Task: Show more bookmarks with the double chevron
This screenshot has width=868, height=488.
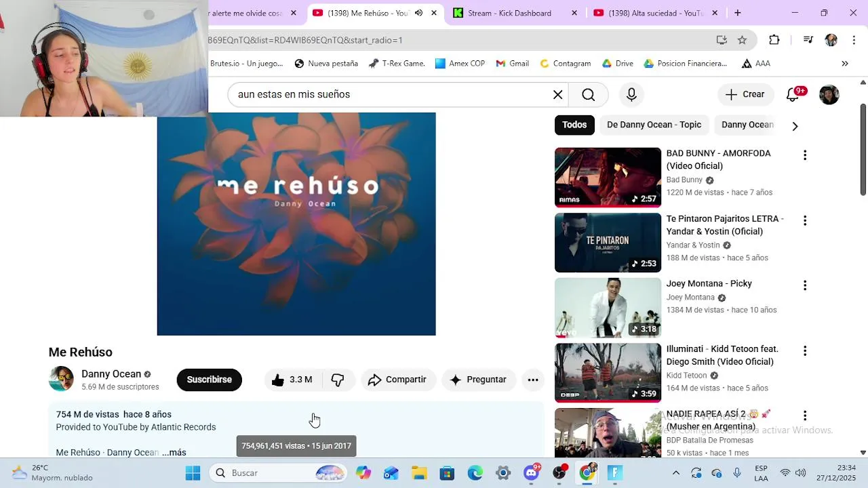Action: [845, 64]
